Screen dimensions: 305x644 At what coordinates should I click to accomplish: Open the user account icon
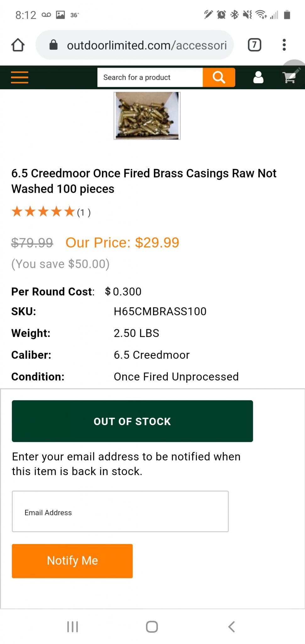258,77
